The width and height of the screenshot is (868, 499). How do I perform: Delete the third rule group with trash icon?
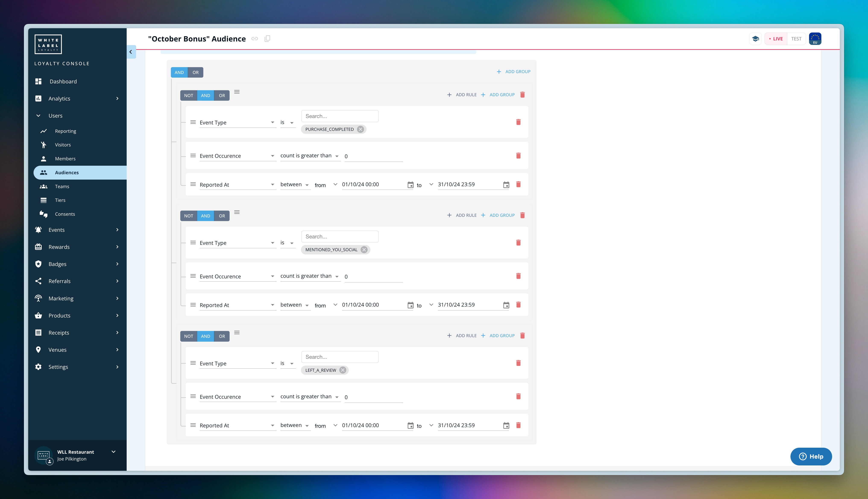pyautogui.click(x=522, y=335)
